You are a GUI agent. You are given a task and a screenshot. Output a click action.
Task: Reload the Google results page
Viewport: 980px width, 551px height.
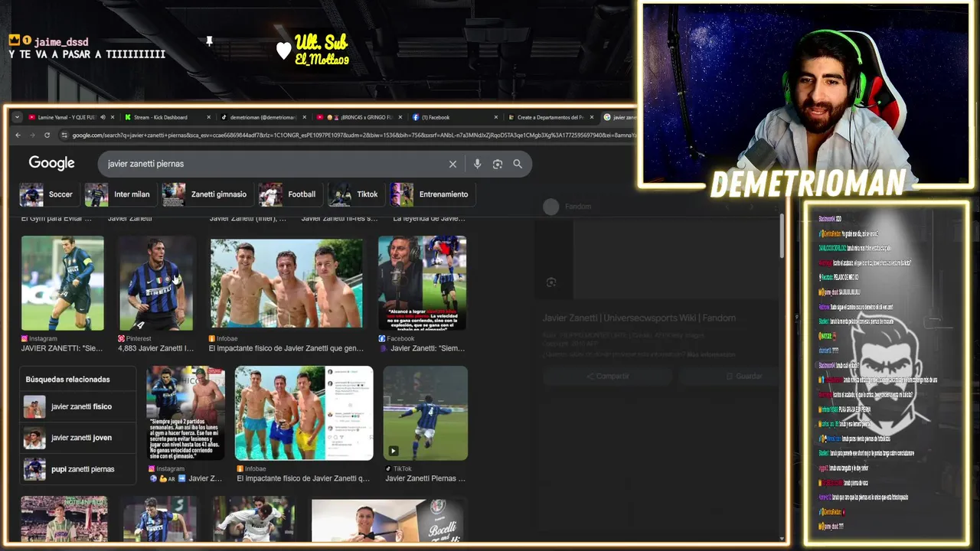click(x=47, y=135)
